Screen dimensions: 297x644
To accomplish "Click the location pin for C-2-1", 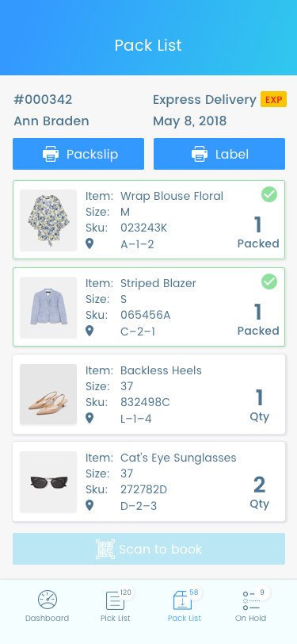I will pyautogui.click(x=89, y=331).
